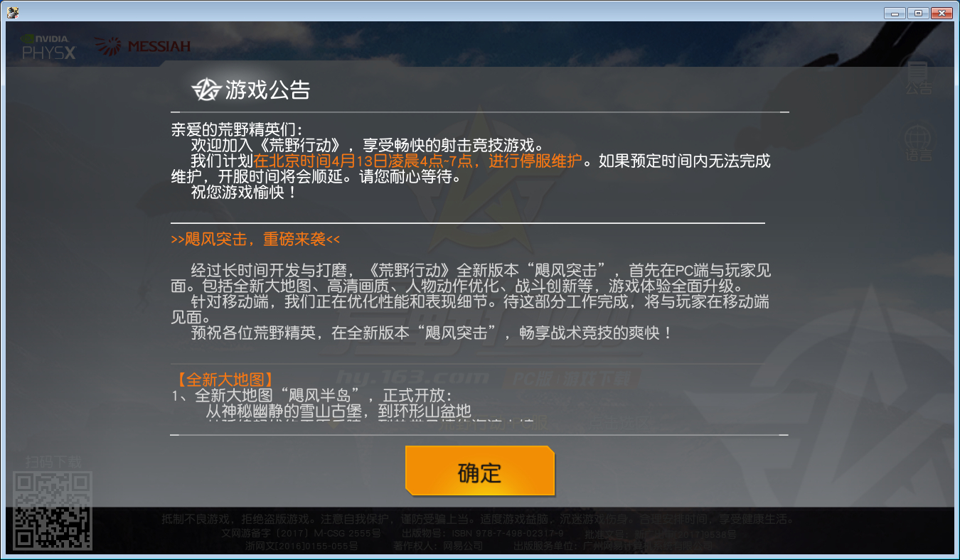Close the game launcher window

(942, 13)
